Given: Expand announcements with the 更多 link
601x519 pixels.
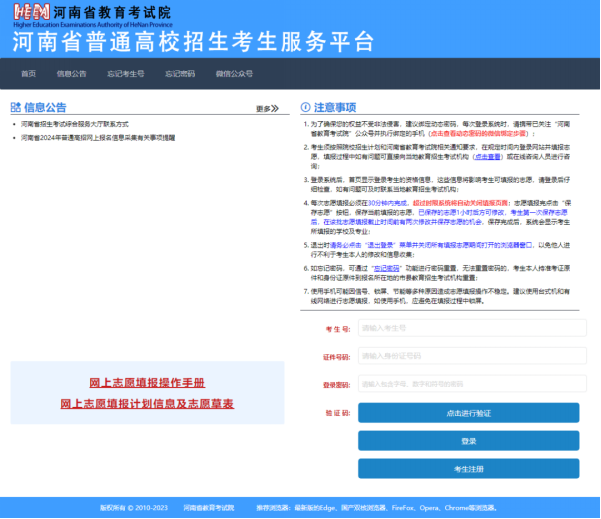Looking at the screenshot, I should (x=266, y=108).
